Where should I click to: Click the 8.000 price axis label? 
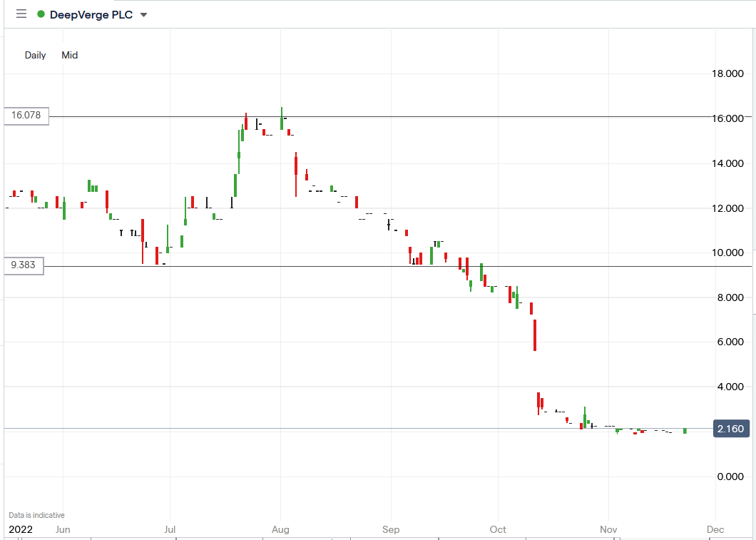pos(730,297)
